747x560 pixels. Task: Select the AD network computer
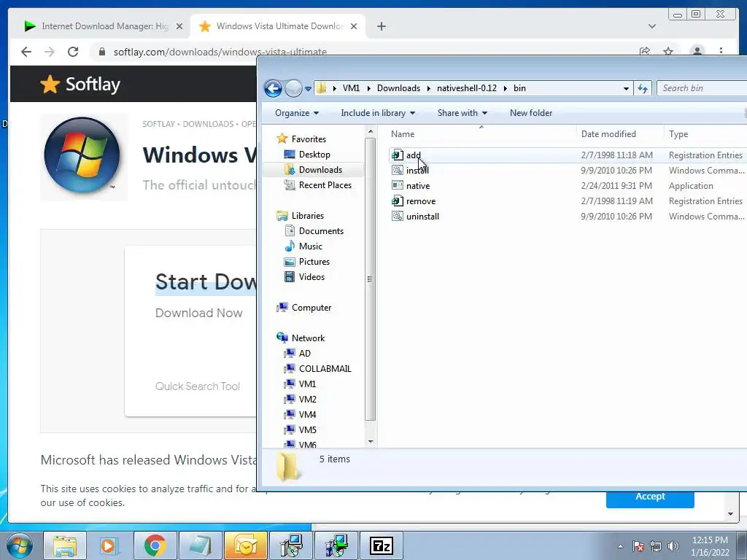point(304,354)
